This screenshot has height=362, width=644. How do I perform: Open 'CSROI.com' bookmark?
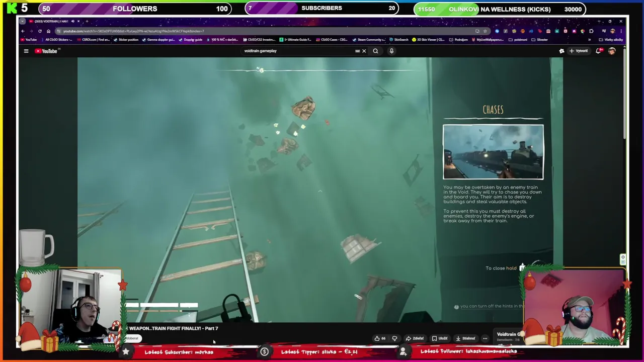93,40
